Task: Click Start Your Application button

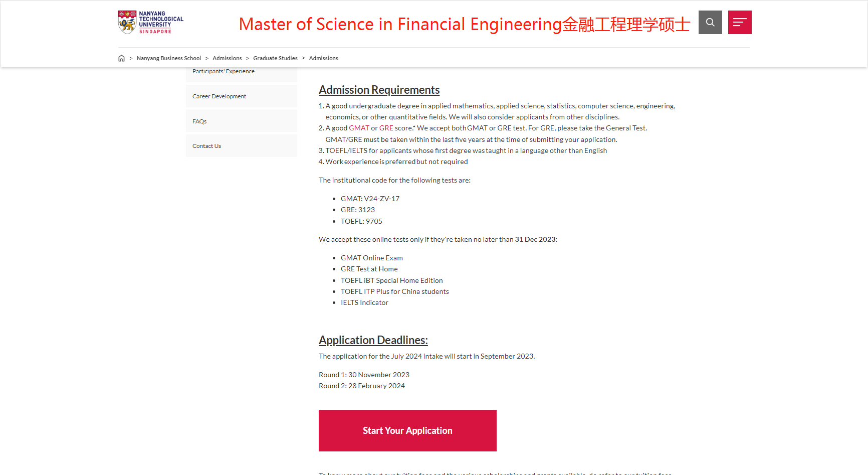Action: 407,430
